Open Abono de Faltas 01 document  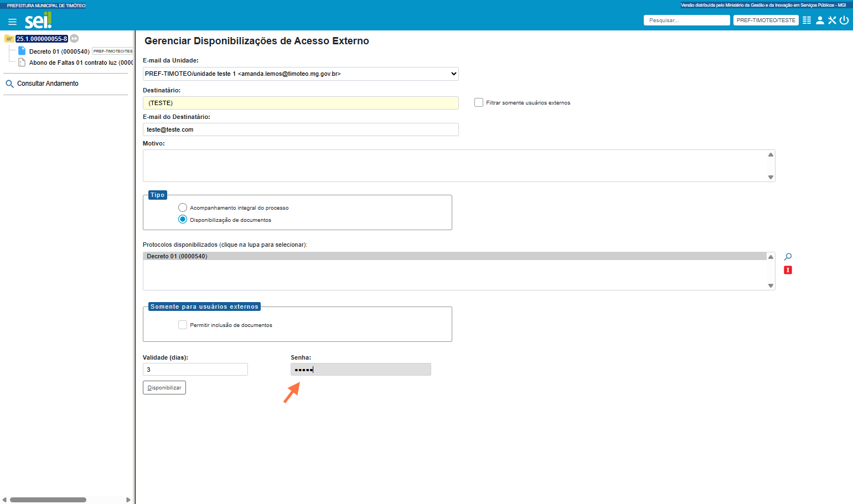point(81,63)
